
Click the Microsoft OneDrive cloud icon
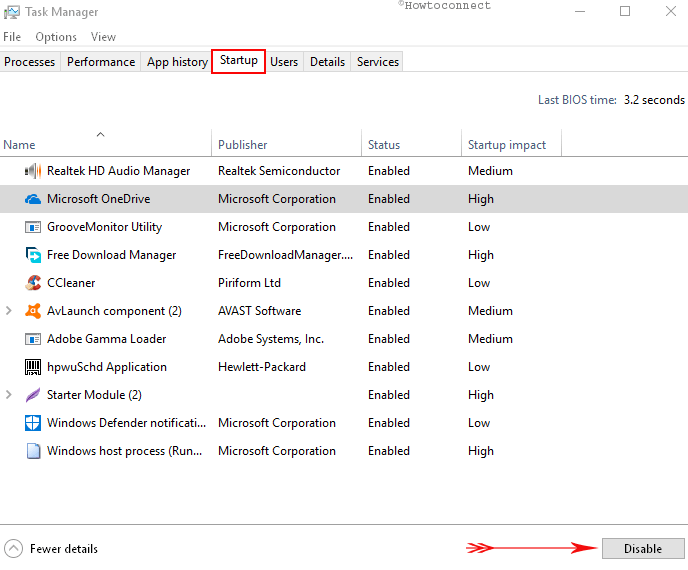pyautogui.click(x=33, y=199)
